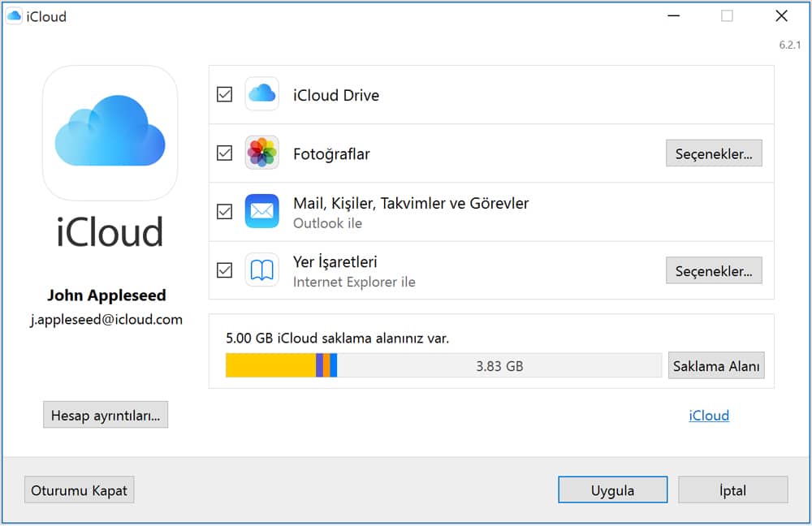
Task: Click the Fotoğraflar flower icon
Action: tap(261, 153)
